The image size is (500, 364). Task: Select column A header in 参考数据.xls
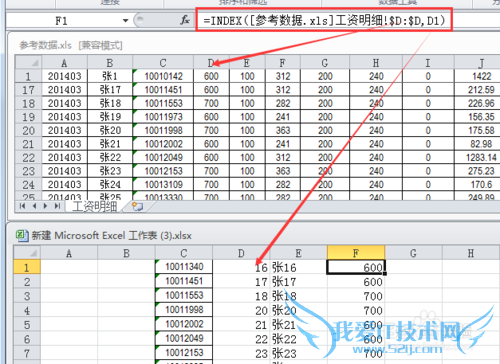64,62
